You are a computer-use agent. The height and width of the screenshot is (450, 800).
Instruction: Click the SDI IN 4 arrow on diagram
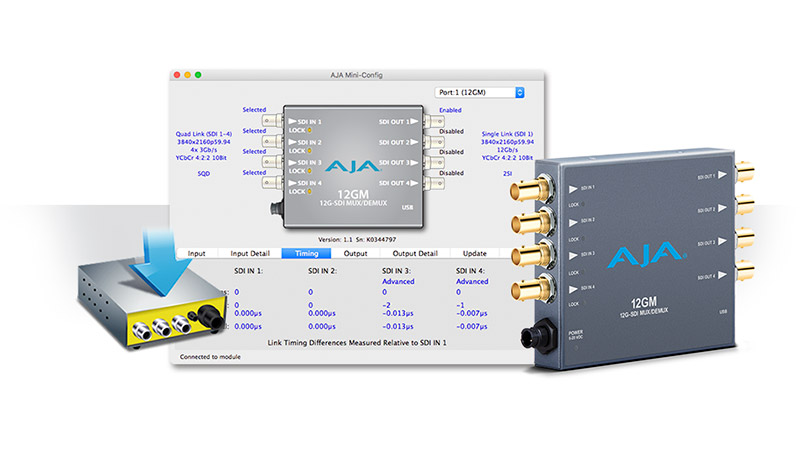click(292, 183)
